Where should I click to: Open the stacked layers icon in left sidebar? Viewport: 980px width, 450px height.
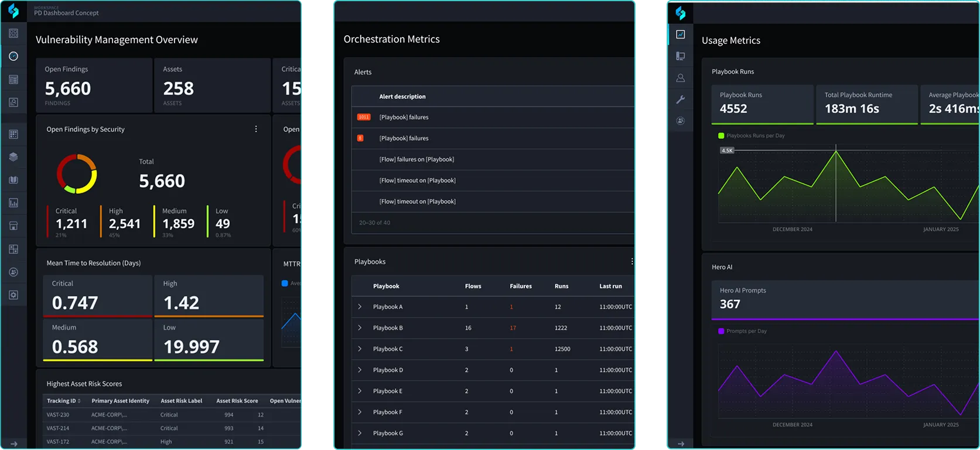(13, 157)
